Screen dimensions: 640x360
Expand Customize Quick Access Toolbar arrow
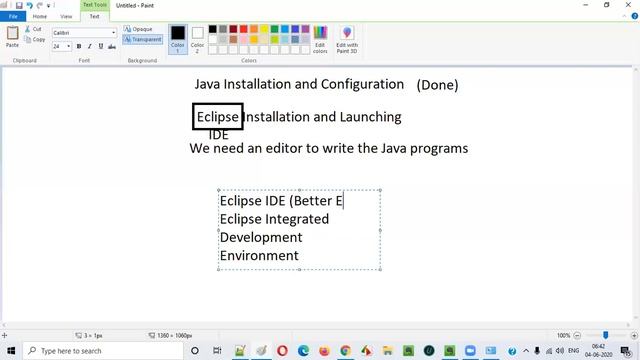click(48, 6)
